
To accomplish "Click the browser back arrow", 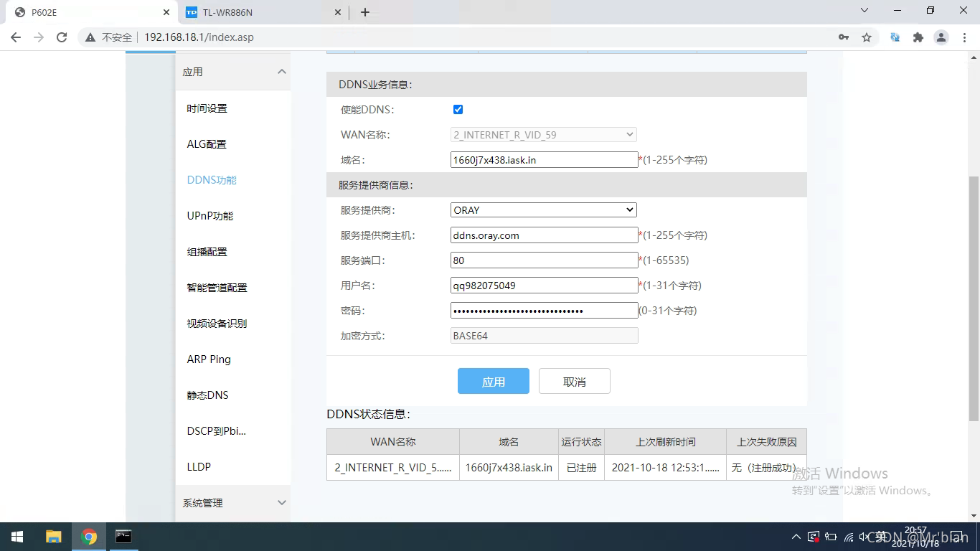I will point(16,37).
